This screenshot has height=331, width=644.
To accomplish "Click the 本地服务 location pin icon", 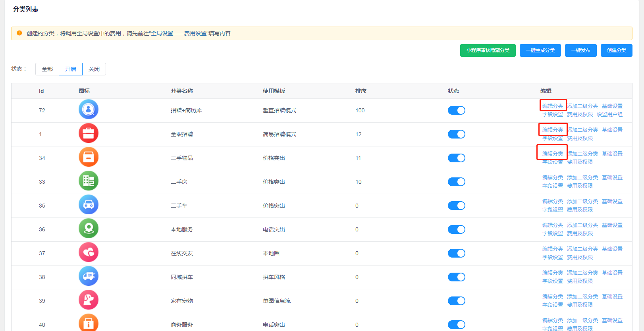I will [89, 229].
